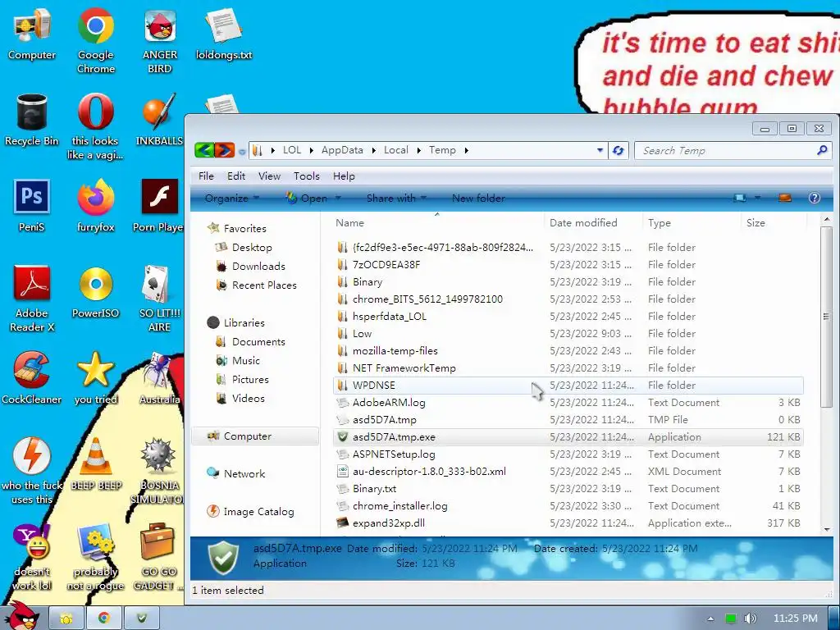Click the volume speaker tray icon
The image size is (840, 630).
coord(750,619)
